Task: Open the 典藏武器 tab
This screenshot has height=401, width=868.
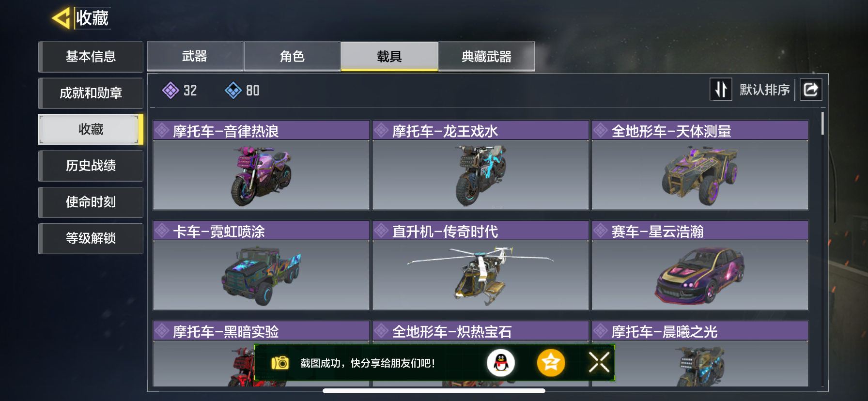Action: tap(487, 57)
